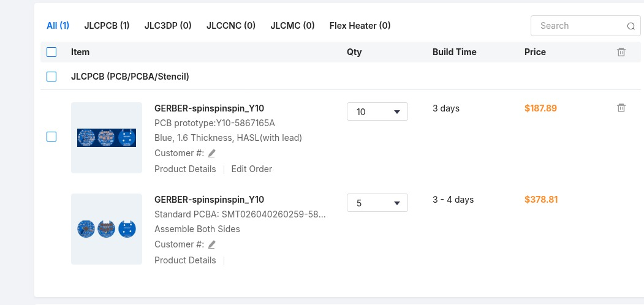Click 'Assemble Both Sides' text
Image resolution: width=644 pixels, height=305 pixels.
click(x=197, y=229)
